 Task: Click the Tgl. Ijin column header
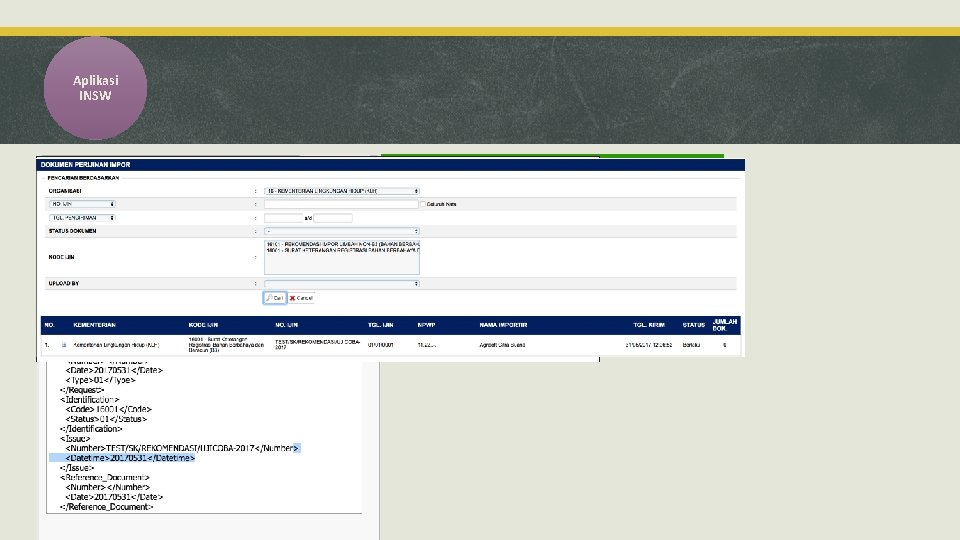[380, 325]
